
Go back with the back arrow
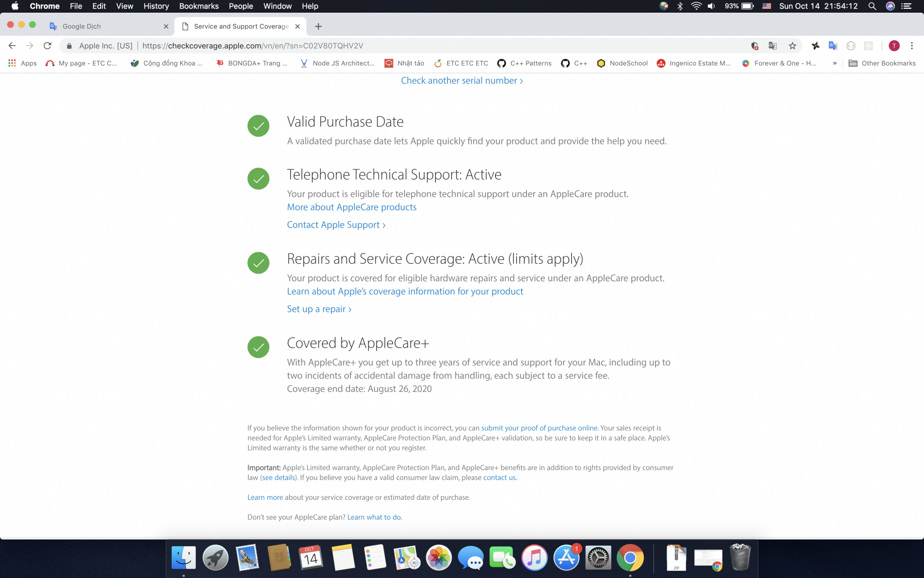point(12,46)
